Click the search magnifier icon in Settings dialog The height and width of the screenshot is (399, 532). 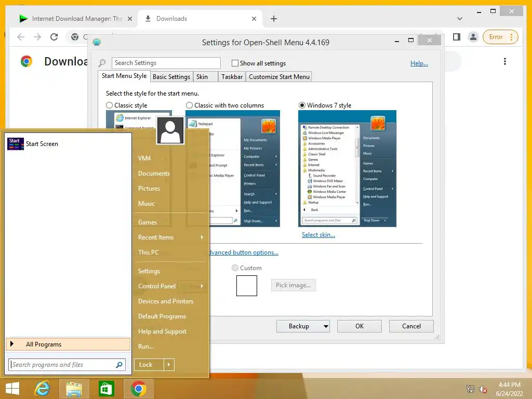click(102, 63)
